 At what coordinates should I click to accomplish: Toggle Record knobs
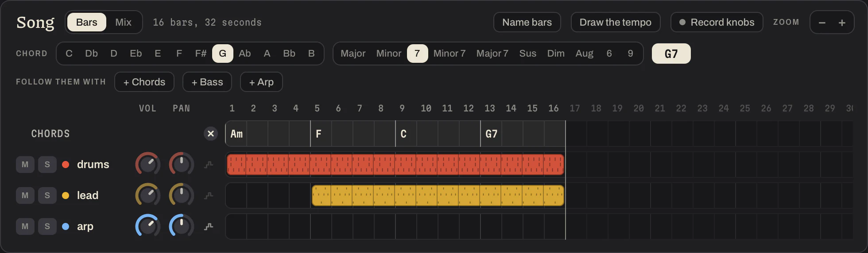[717, 22]
